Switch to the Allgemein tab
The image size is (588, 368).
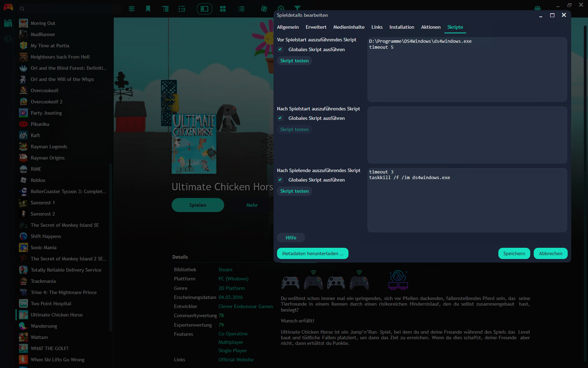[288, 27]
